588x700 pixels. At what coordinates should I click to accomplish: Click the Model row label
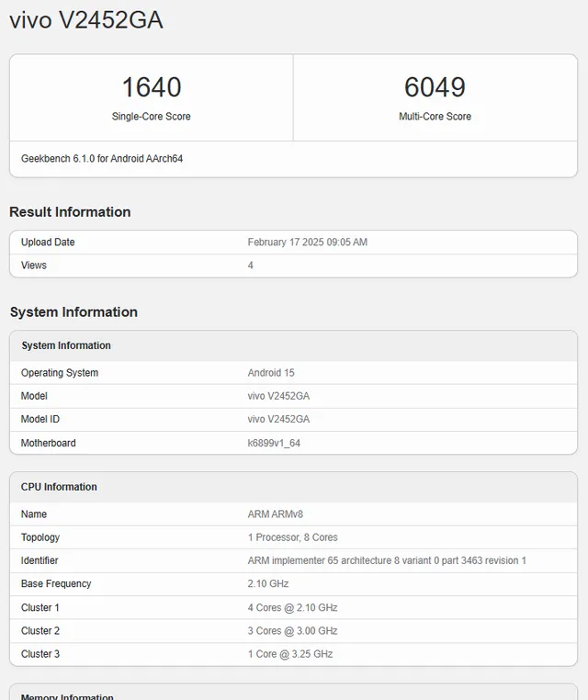pyautogui.click(x=34, y=396)
